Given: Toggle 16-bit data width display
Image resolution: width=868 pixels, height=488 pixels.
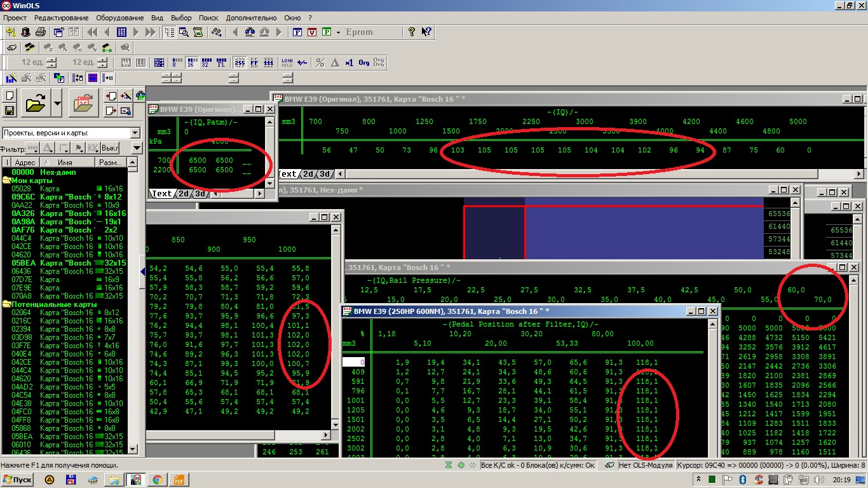Looking at the screenshot, I should 190,62.
